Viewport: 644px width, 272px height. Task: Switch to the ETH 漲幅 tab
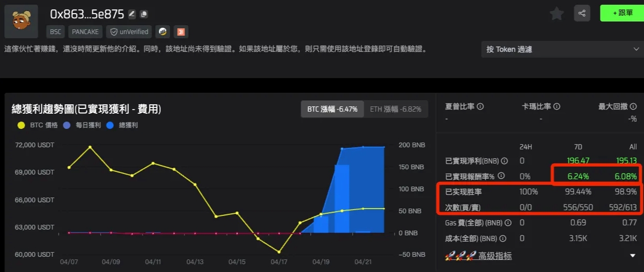tap(395, 110)
